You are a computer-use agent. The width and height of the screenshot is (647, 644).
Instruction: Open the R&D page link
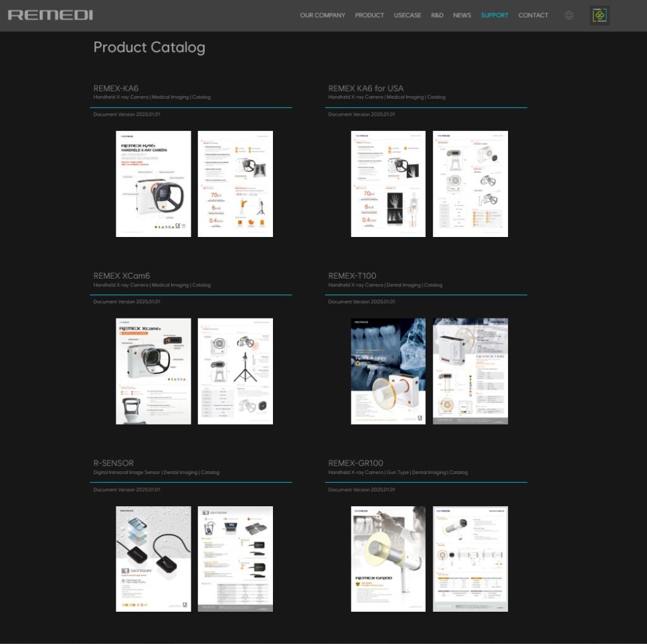[437, 15]
